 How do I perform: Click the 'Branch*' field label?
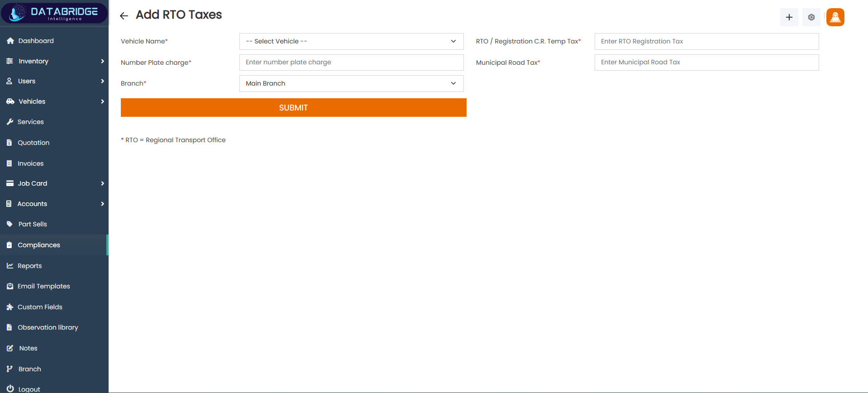pos(134,83)
